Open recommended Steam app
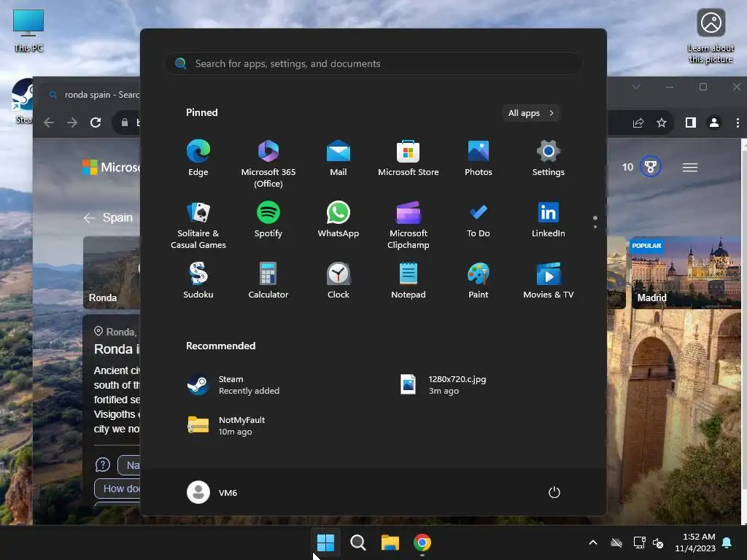 233,385
